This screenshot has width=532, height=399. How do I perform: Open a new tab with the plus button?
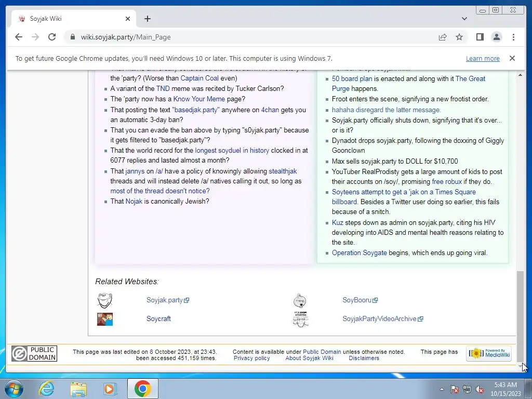pyautogui.click(x=147, y=19)
